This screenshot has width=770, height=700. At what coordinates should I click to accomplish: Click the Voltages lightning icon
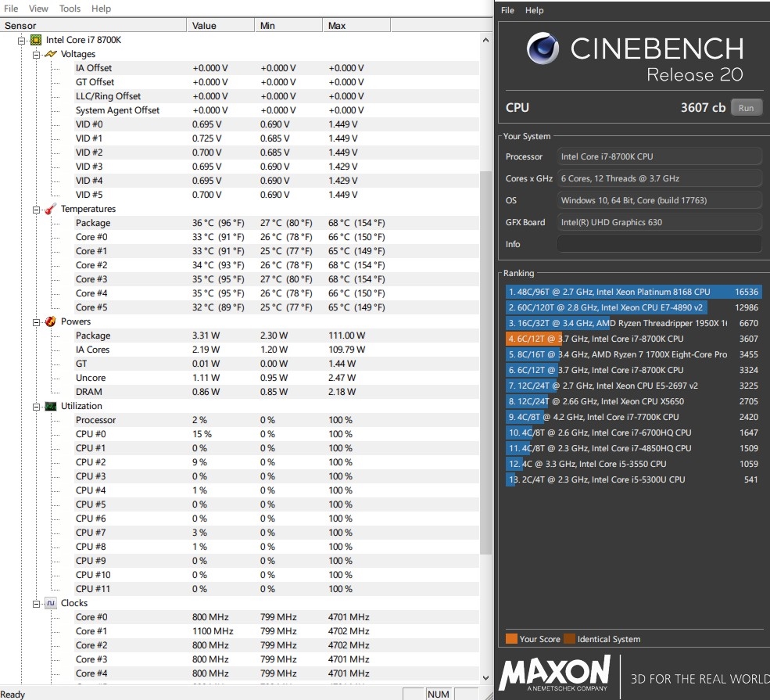(x=50, y=54)
